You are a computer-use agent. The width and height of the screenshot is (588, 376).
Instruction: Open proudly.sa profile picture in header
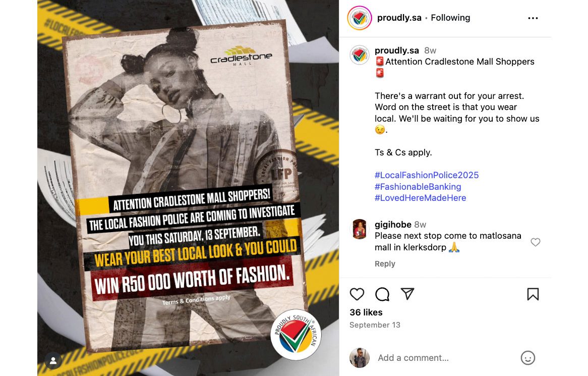pyautogui.click(x=359, y=18)
